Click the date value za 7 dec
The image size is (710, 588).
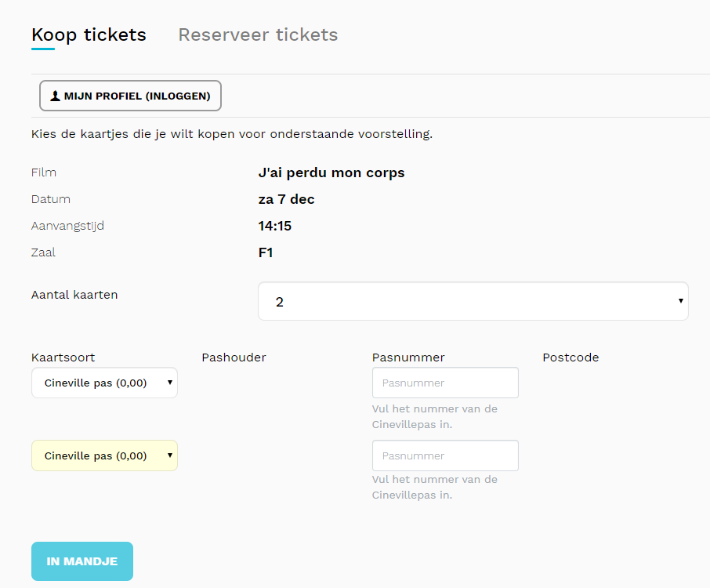(286, 199)
